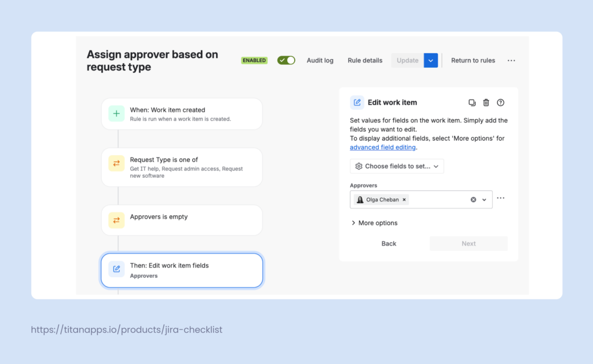Open the ellipsis menu beside the Approvers field
This screenshot has height=364, width=593.
pos(500,198)
